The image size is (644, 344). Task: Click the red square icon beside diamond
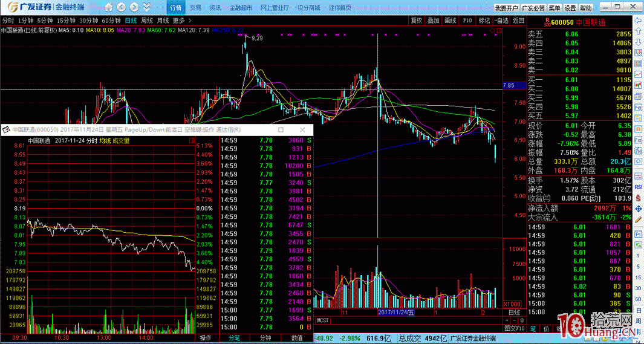(x=499, y=30)
